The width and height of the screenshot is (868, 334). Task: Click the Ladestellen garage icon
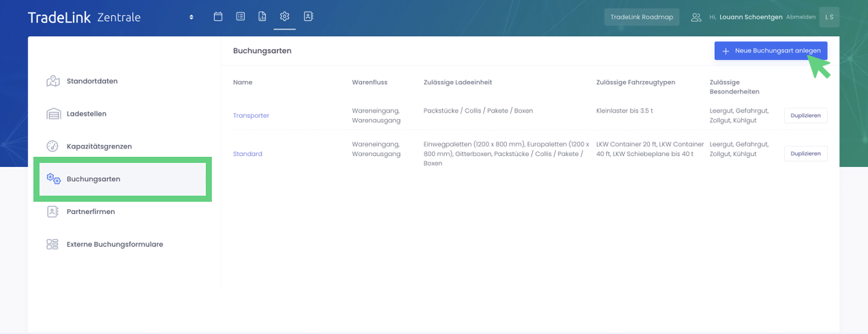pyautogui.click(x=53, y=114)
